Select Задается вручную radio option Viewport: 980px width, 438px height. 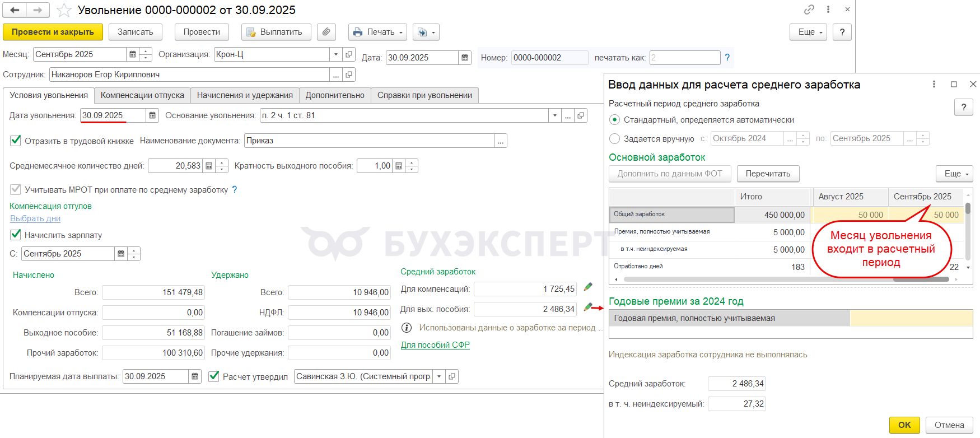pos(615,138)
